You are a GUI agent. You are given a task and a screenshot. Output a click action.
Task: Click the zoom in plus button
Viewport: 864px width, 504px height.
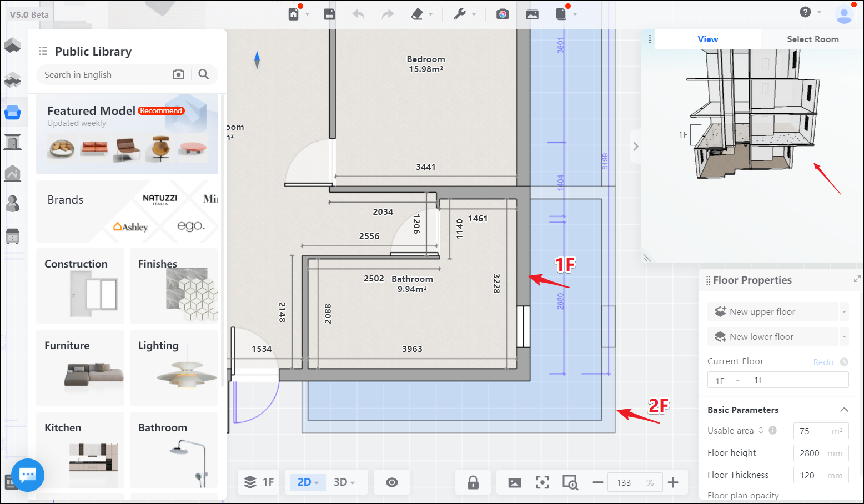[673, 482]
